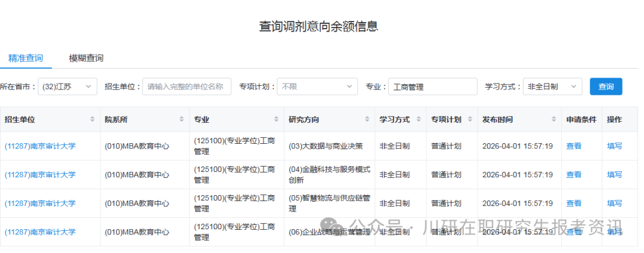The height and width of the screenshot is (253, 644).
Task: Click 普通计划 in the 大数据与商业决策 row
Action: point(446,146)
